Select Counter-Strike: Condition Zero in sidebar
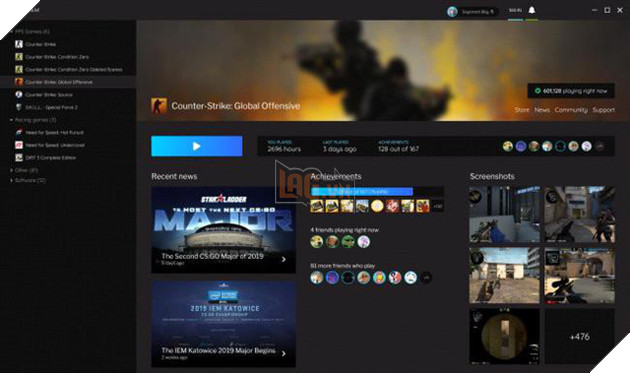 pos(57,57)
